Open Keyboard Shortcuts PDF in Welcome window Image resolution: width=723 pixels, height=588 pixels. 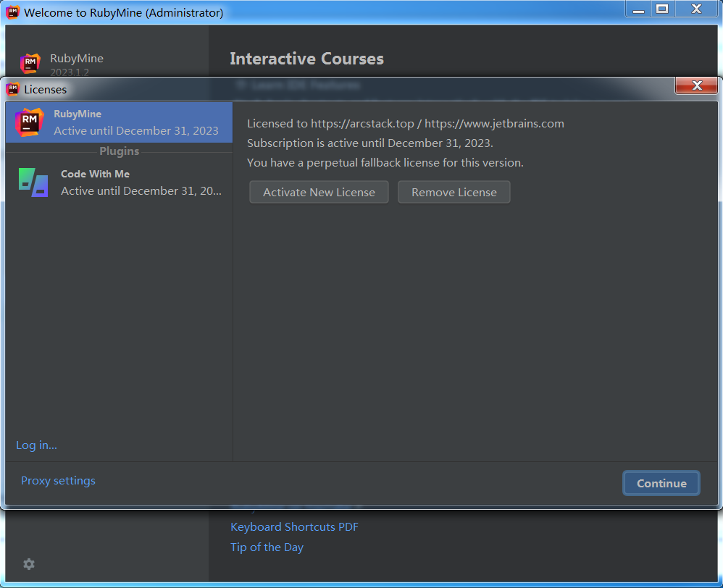coord(294,526)
